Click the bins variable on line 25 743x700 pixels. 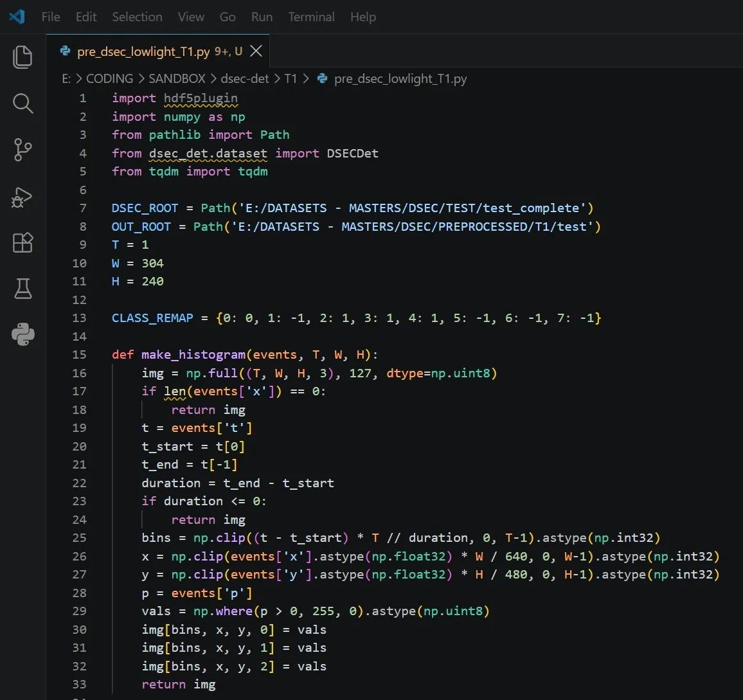(156, 538)
